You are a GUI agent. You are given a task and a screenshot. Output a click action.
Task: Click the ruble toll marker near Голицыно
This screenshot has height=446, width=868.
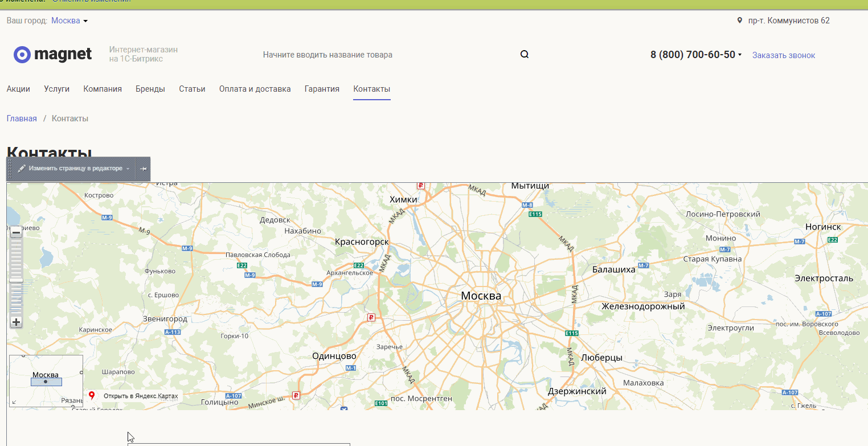[296, 395]
